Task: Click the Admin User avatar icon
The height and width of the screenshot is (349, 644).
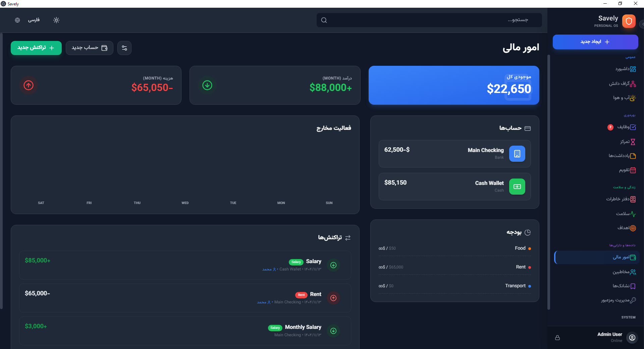Action: (632, 338)
